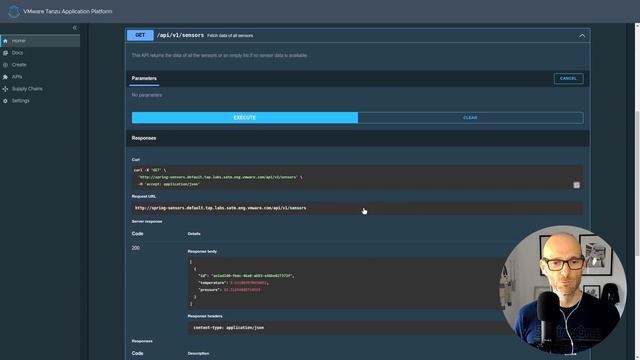Click the APIs puzzle icon in sidebar
The height and width of the screenshot is (360, 640).
[5, 77]
